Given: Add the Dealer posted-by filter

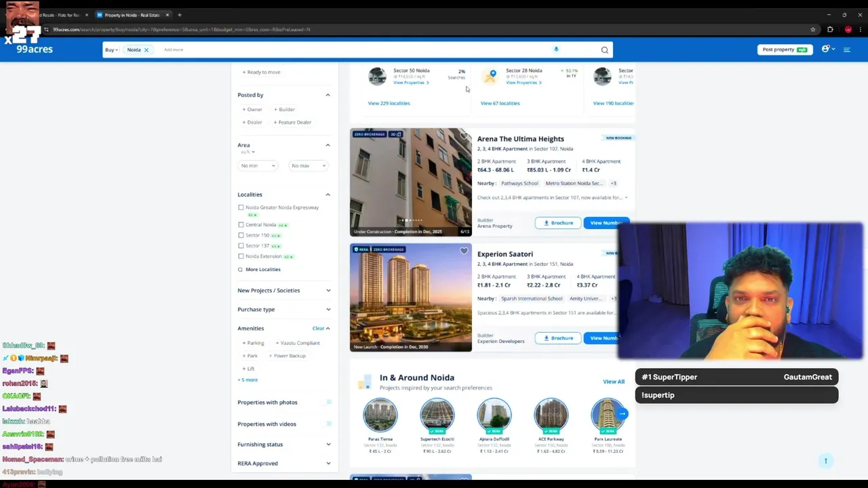Looking at the screenshot, I should pos(252,123).
